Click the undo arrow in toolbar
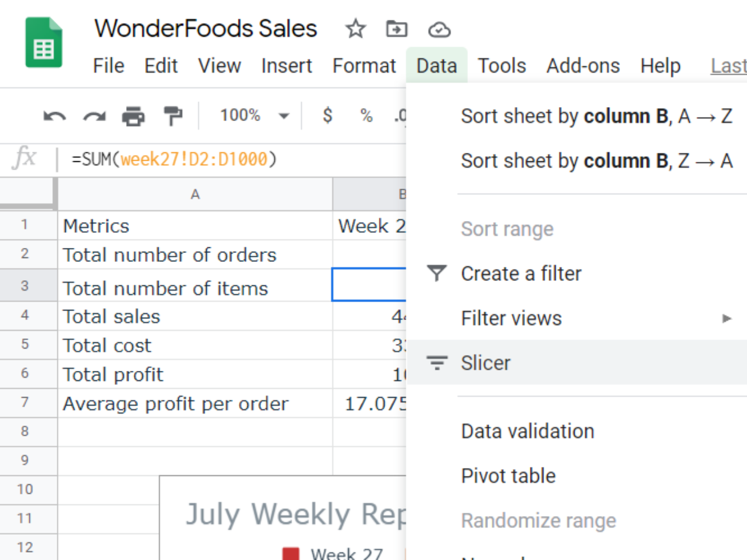 [54, 116]
